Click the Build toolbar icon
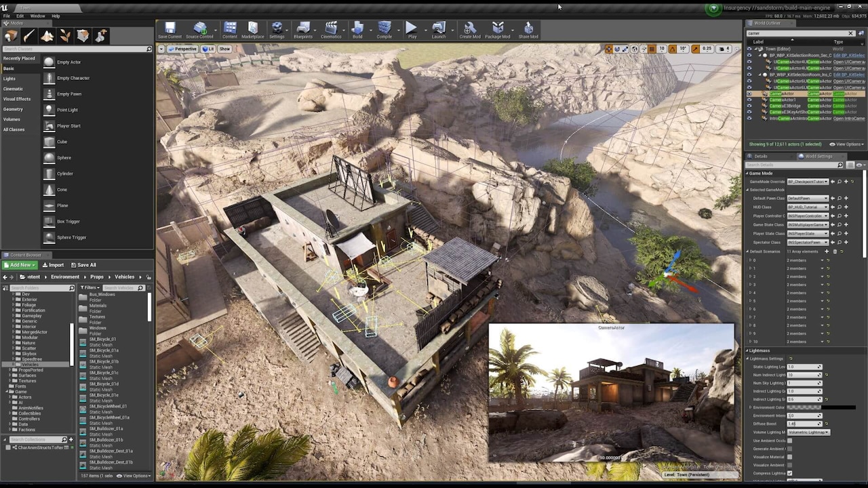 pos(358,28)
